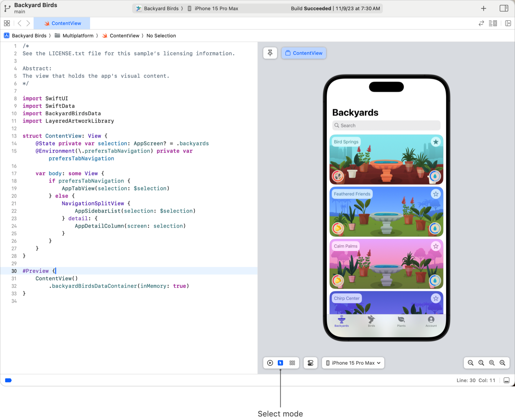Image resolution: width=515 pixels, height=420 pixels.
Task: Toggle the debug area at bottom right
Action: (507, 380)
